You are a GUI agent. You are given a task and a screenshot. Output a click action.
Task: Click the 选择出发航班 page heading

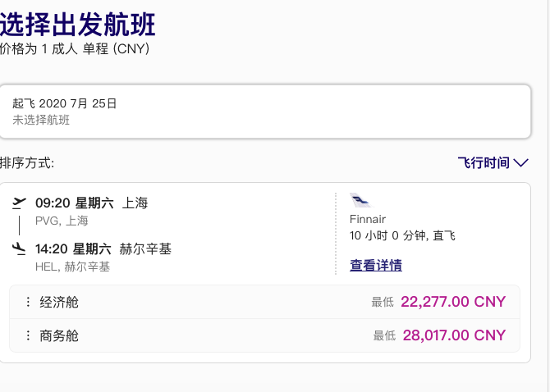point(77,24)
